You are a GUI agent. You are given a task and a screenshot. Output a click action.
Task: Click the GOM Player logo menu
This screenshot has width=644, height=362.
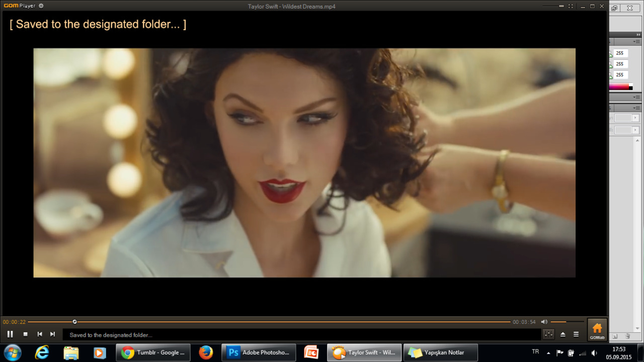(19, 6)
